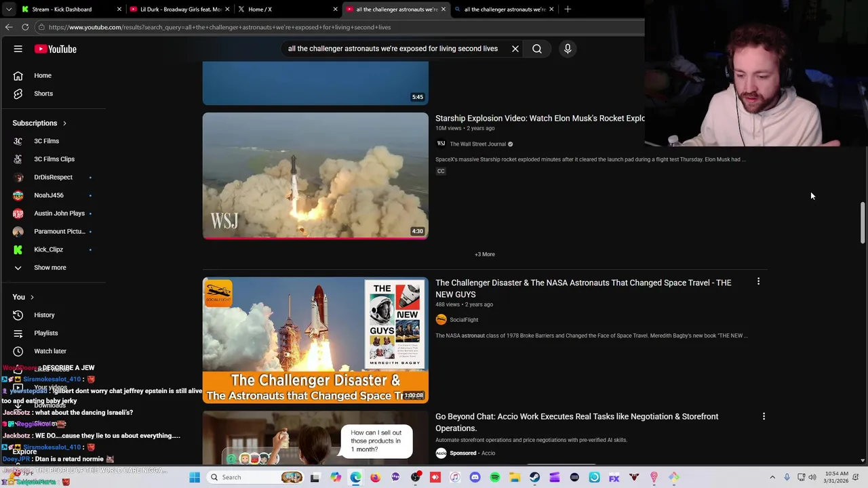Screen dimensions: 868x488
Task: Play the Challenger Disaster video thumbnail
Action: pos(315,340)
